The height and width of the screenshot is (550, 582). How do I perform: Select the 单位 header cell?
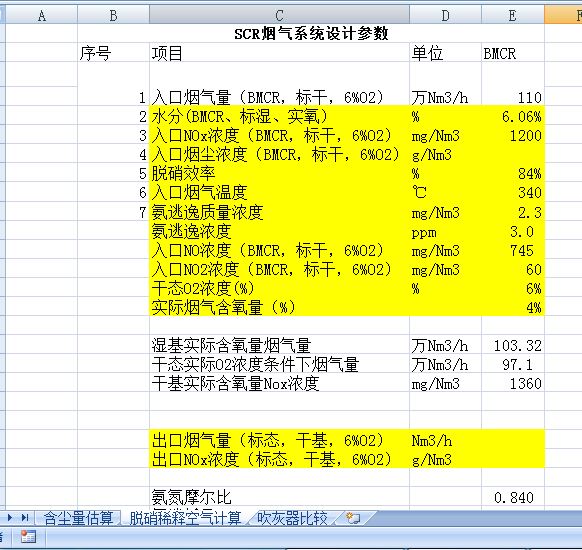(x=445, y=53)
